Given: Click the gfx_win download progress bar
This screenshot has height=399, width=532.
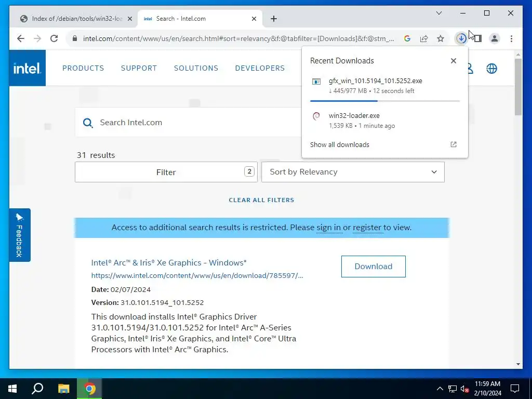Looking at the screenshot, I should click(x=385, y=101).
